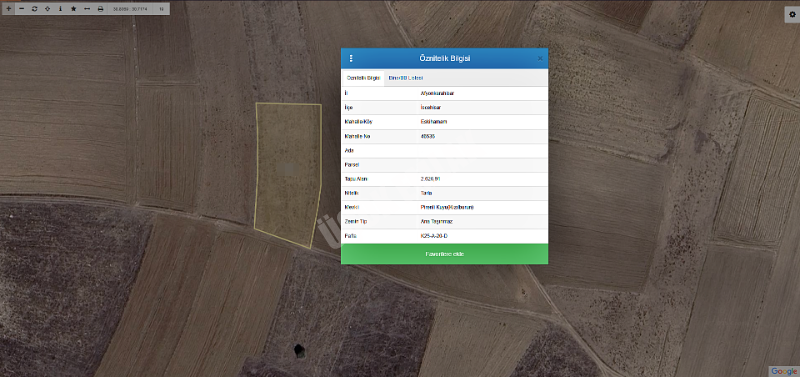This screenshot has width=800, height=377.
Task: Switch to the second list tab
Action: click(x=406, y=78)
